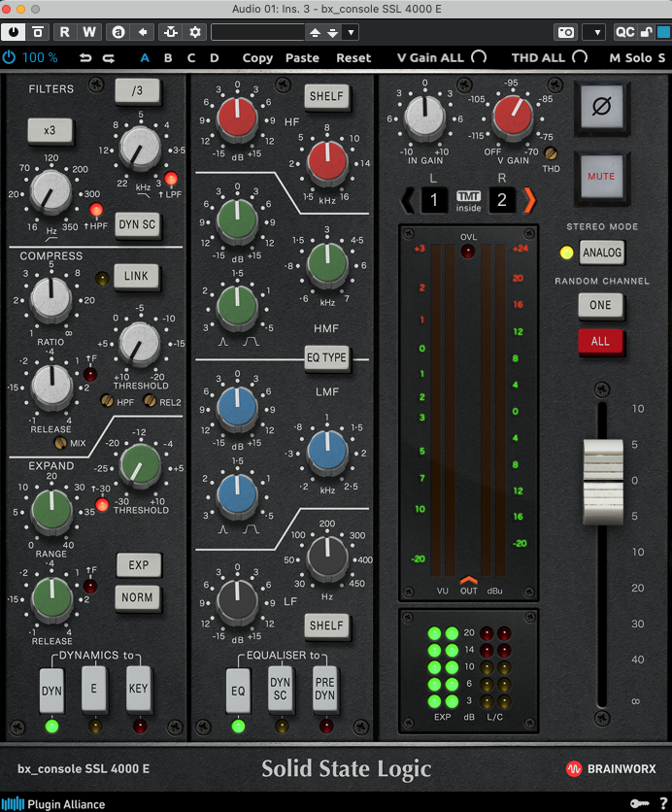Click the compressor HPF screw
Screen dimensions: 672x812
tap(107, 401)
